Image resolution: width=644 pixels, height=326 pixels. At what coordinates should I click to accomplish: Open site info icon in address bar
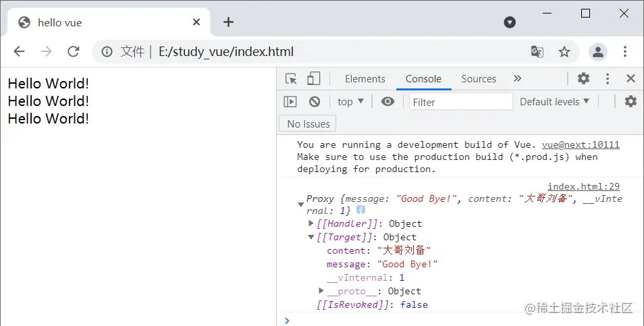coord(107,52)
